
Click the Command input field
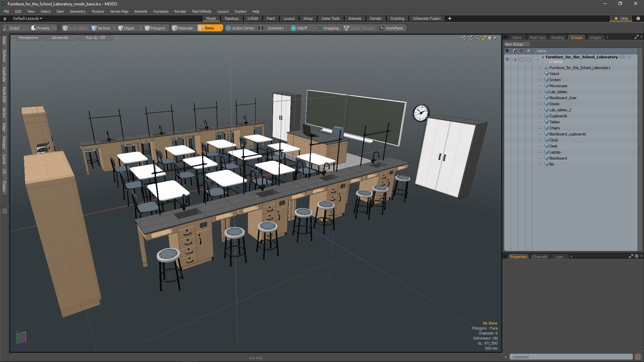tap(570, 357)
